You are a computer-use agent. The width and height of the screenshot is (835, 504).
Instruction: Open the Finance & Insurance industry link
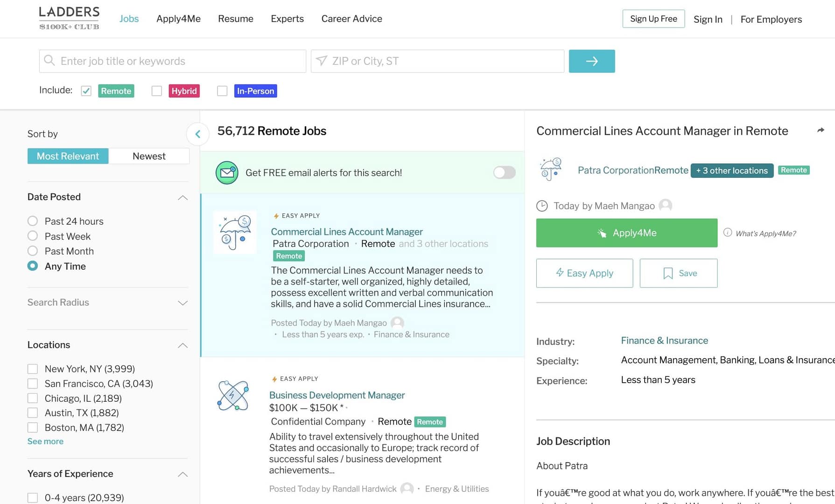[664, 341]
